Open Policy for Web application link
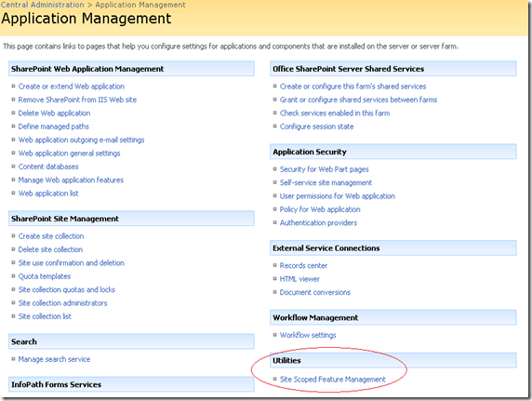 [320, 209]
